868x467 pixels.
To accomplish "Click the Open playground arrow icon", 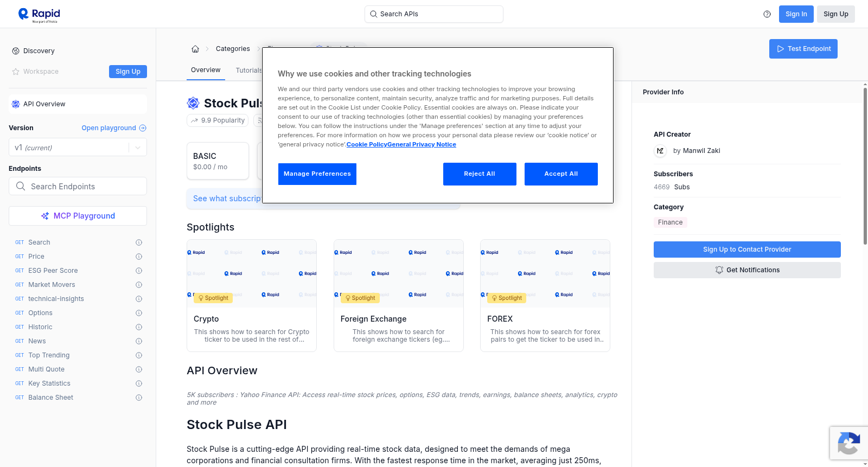I will click(x=143, y=128).
